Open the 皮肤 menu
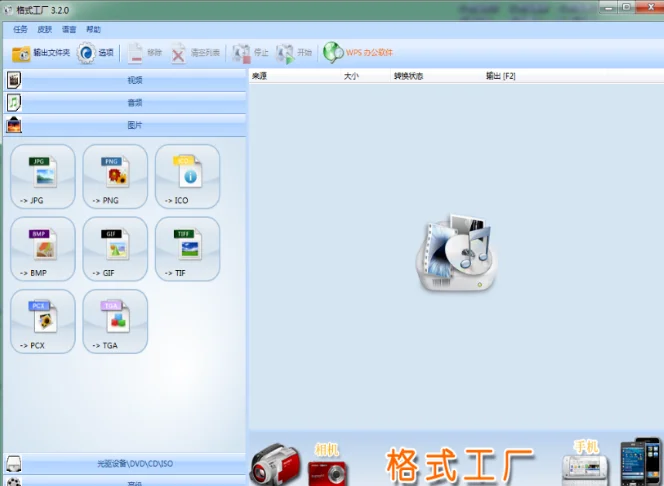Viewport: 664px width, 486px height. [x=44, y=29]
